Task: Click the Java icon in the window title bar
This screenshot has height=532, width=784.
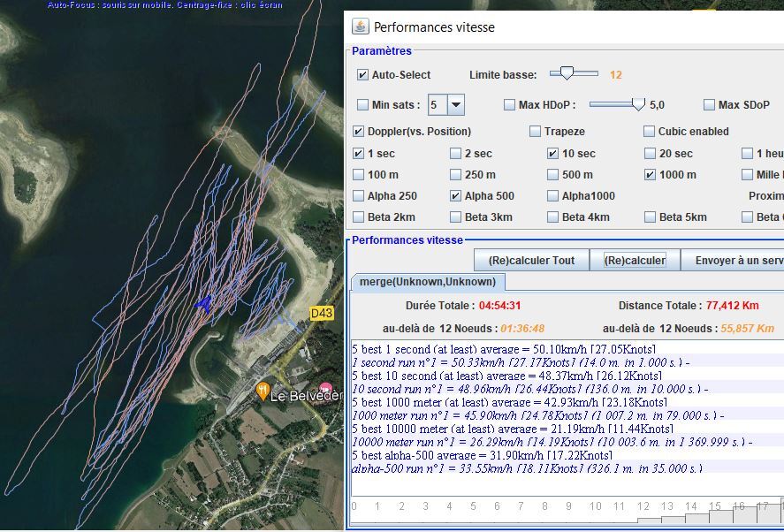Action: point(360,27)
